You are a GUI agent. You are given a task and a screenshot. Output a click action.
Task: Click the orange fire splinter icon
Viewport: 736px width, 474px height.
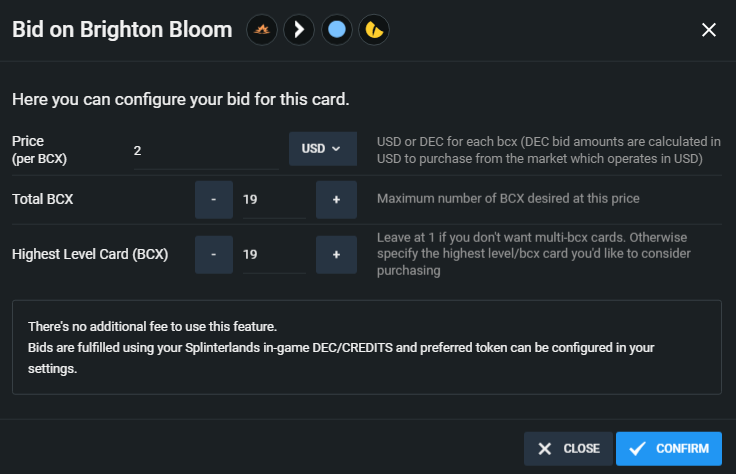pyautogui.click(x=262, y=30)
